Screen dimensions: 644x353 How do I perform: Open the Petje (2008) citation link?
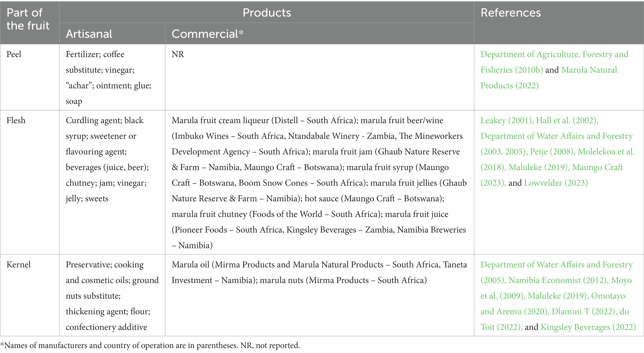click(x=552, y=152)
